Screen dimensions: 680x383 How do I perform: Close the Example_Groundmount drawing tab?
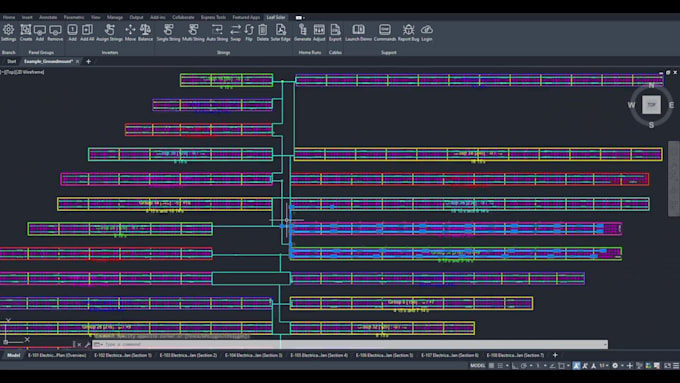(78, 62)
